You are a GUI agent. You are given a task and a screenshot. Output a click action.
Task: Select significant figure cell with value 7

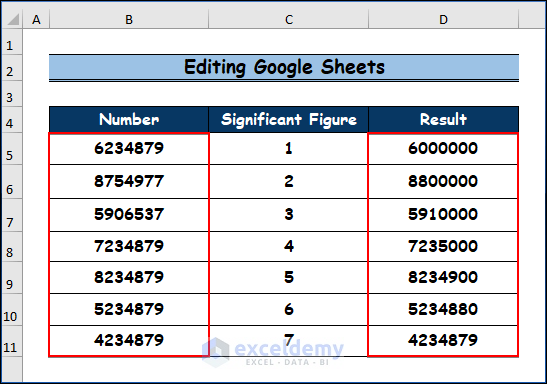(289, 341)
